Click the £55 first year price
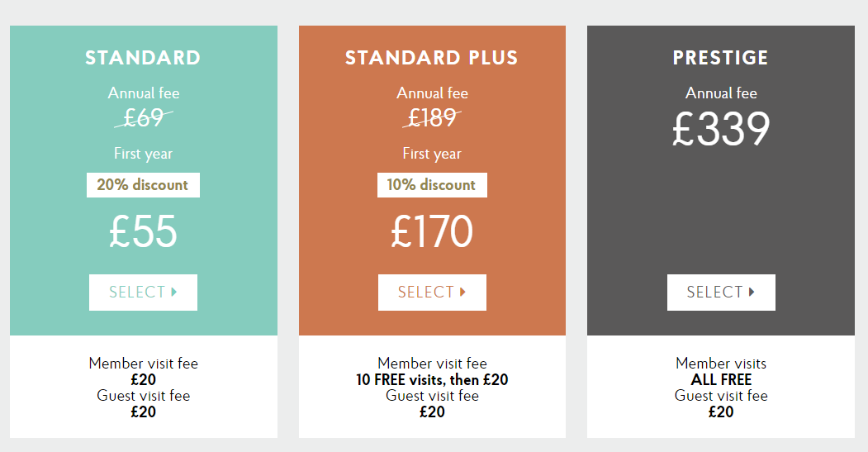Image resolution: width=868 pixels, height=452 pixels. (143, 232)
